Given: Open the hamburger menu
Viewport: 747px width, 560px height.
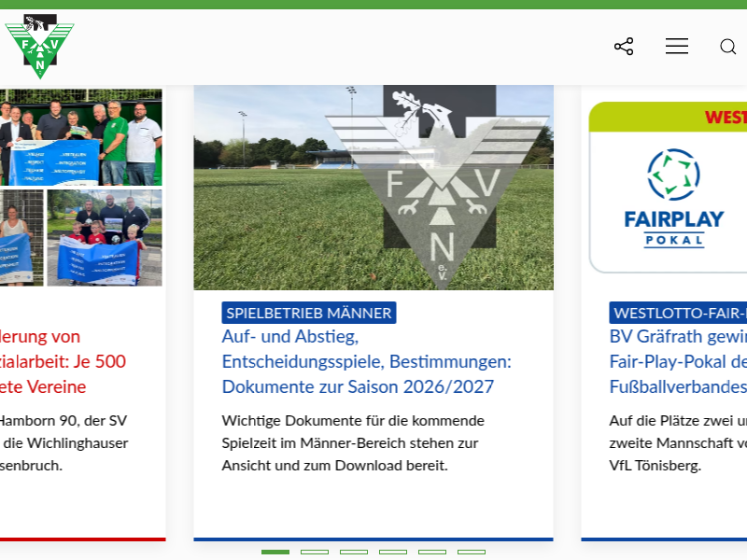Looking at the screenshot, I should [676, 46].
